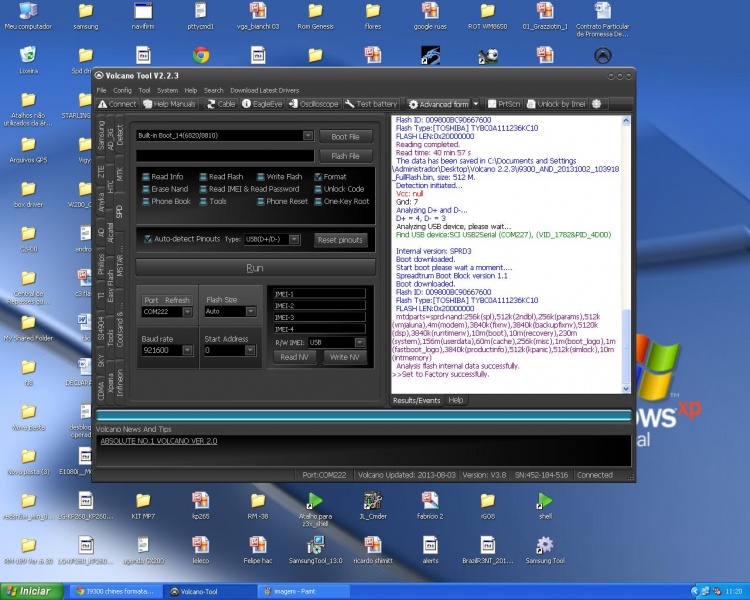Click the Run button
The height and width of the screenshot is (600, 750).
[x=255, y=268]
